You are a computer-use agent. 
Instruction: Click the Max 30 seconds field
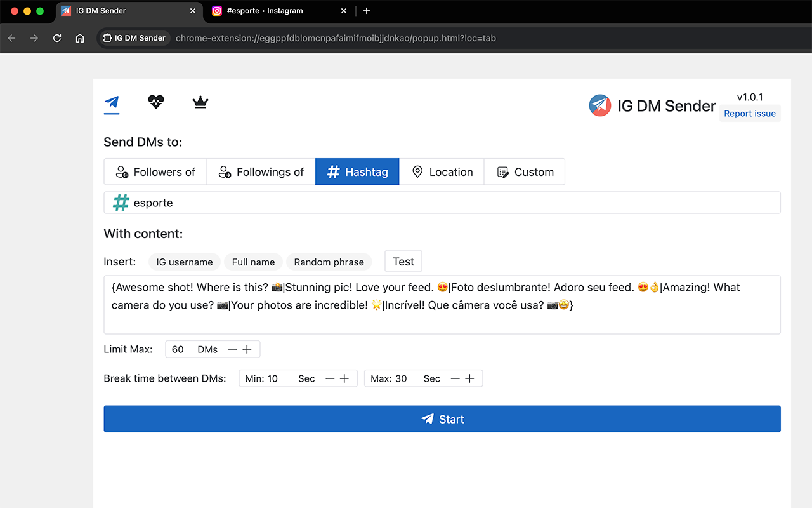[x=423, y=378]
